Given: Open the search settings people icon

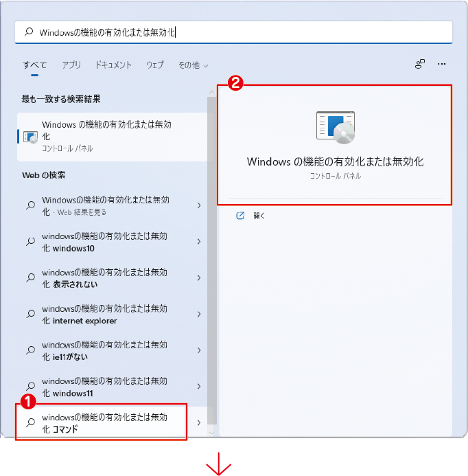Looking at the screenshot, I should (x=420, y=64).
